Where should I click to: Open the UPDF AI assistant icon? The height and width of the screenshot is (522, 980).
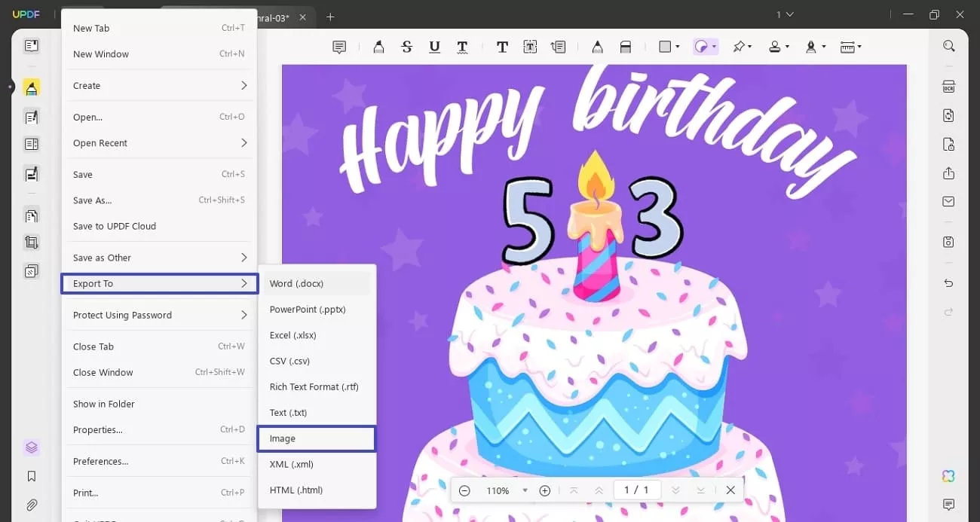pyautogui.click(x=948, y=476)
